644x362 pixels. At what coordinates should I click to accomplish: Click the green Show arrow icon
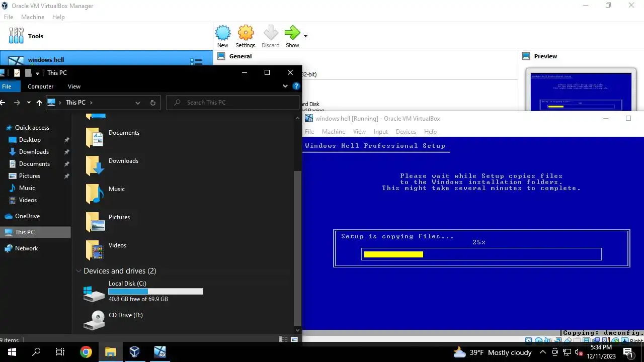292,33
